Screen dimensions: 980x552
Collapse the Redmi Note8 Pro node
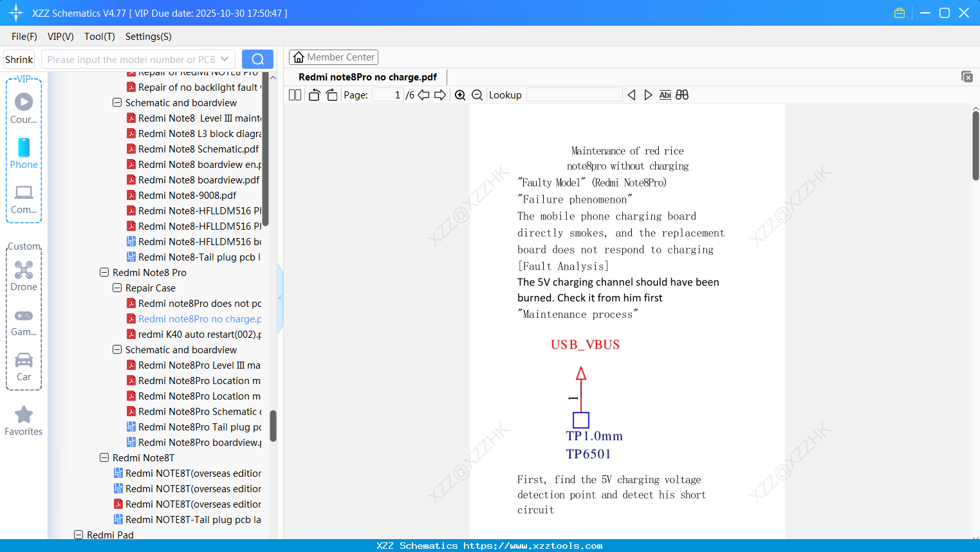[x=104, y=272]
